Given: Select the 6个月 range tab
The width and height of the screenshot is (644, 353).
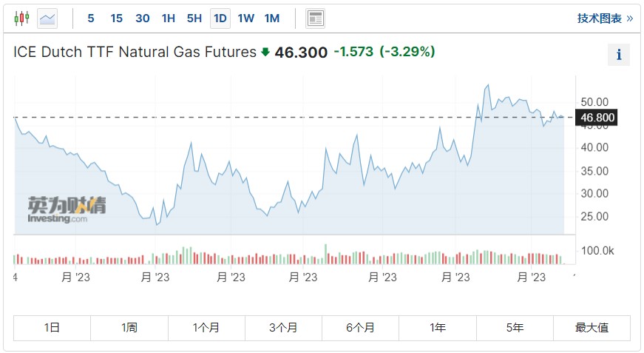Looking at the screenshot, I should (360, 328).
